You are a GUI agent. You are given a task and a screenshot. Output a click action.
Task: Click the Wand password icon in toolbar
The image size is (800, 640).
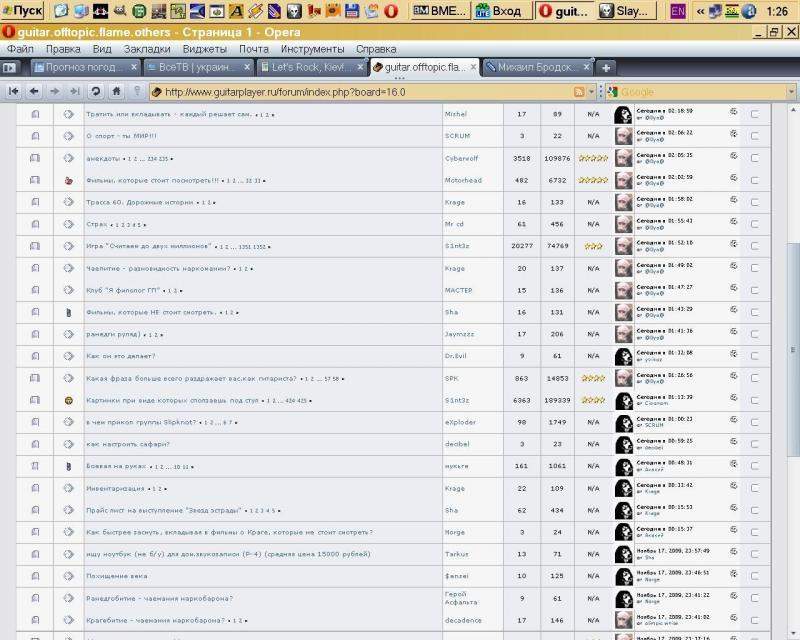[137, 91]
